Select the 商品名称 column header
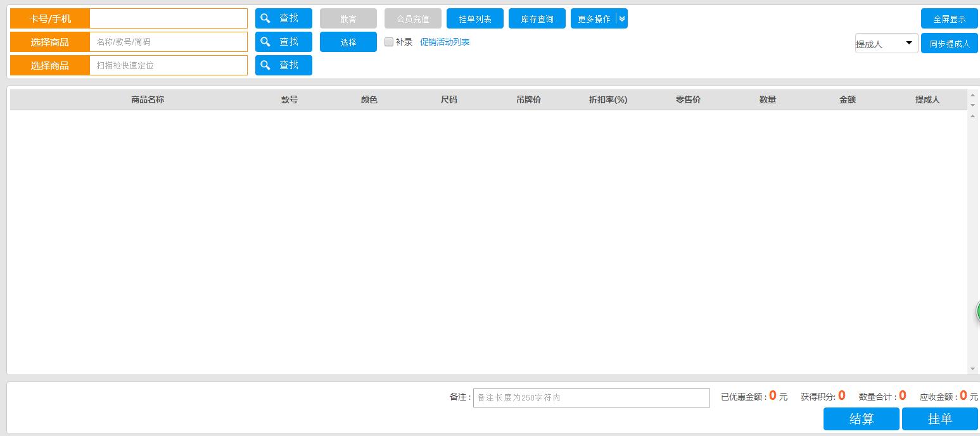Viewport: 980px width, 436px height. point(147,99)
